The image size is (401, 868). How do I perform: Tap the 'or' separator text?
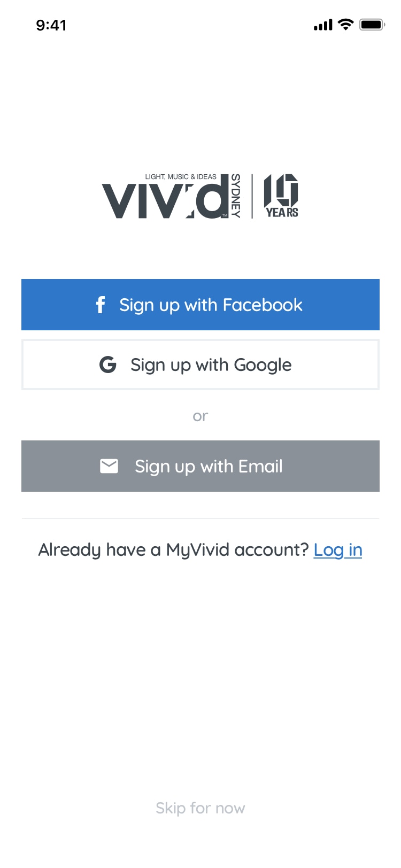(200, 416)
